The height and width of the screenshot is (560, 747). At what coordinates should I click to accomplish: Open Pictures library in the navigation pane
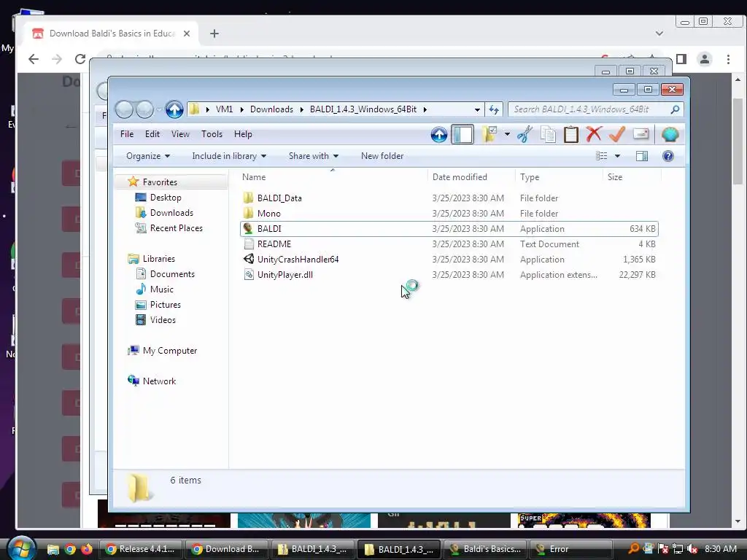(166, 304)
